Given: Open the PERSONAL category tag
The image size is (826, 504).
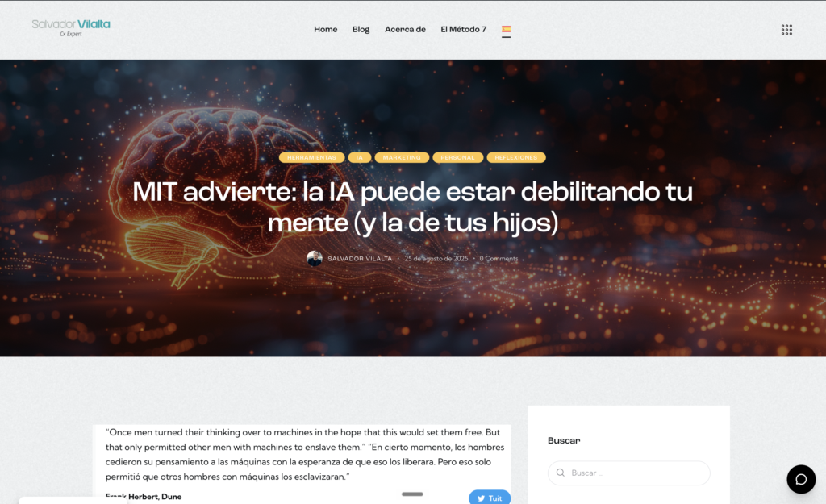Looking at the screenshot, I should 458,157.
